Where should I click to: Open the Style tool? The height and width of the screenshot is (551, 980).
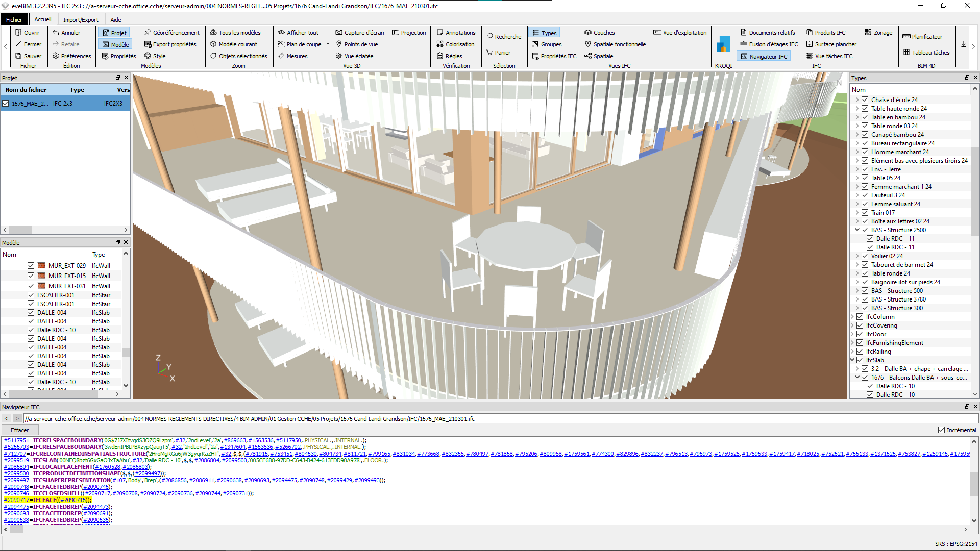pyautogui.click(x=155, y=56)
